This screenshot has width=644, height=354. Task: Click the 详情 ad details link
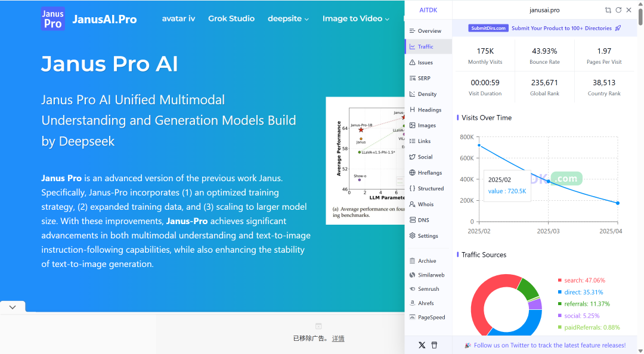[338, 339]
